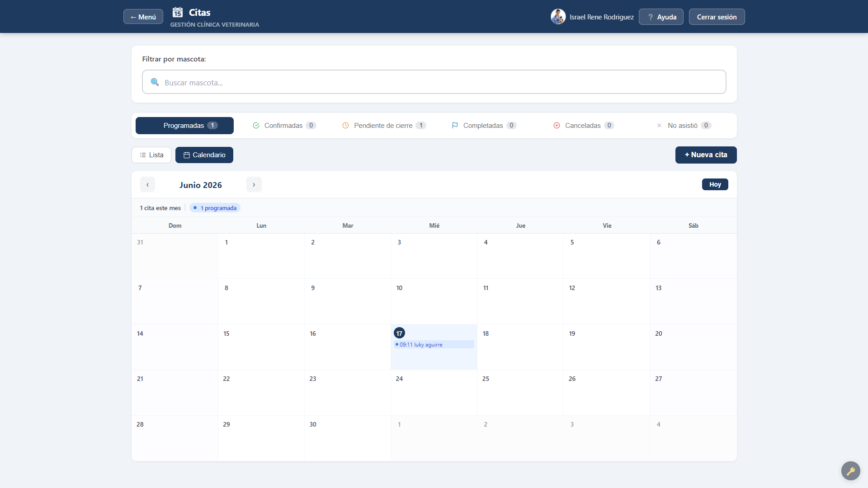Click the Citas calendar icon in the header
This screenshot has width=868, height=488.
click(178, 12)
